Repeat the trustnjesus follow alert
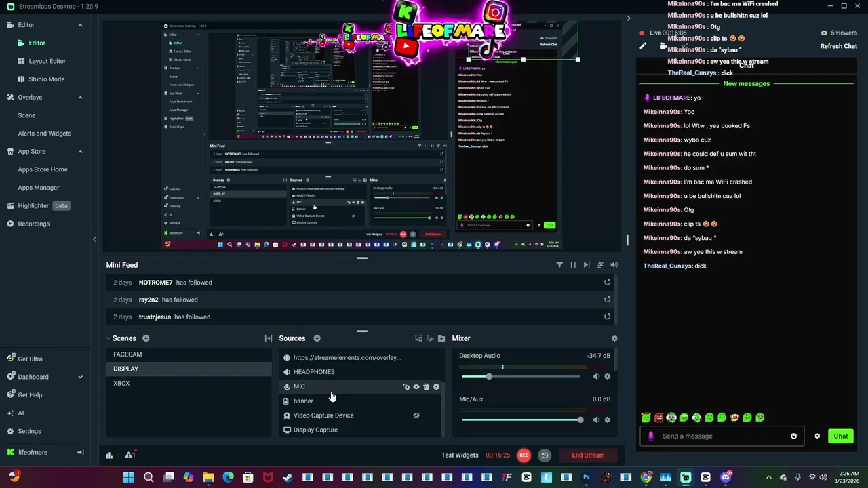 click(x=607, y=317)
